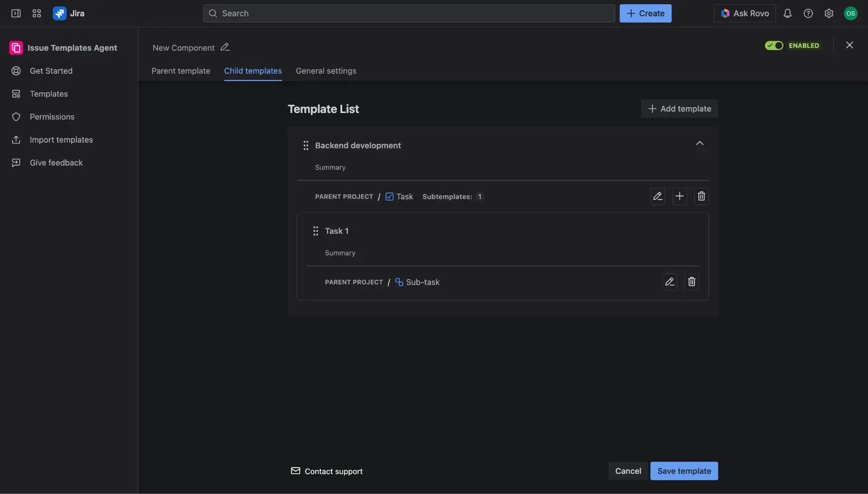The height and width of the screenshot is (494, 868).
Task: Edit the New Component name with pencil icon
Action: click(x=225, y=47)
